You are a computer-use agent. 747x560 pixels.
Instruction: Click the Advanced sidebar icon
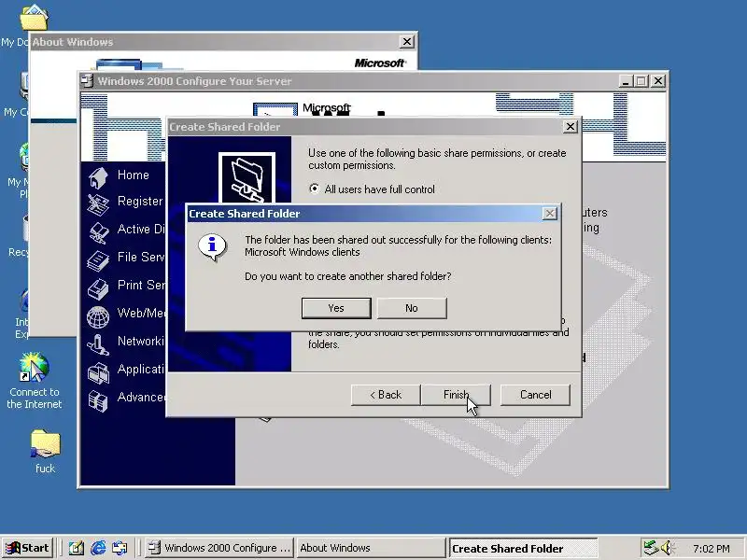click(98, 400)
